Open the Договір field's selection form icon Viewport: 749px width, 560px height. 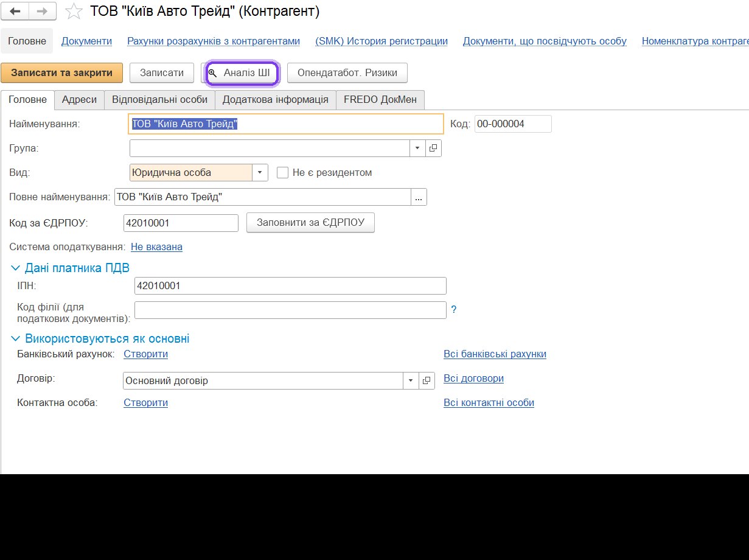tap(427, 380)
